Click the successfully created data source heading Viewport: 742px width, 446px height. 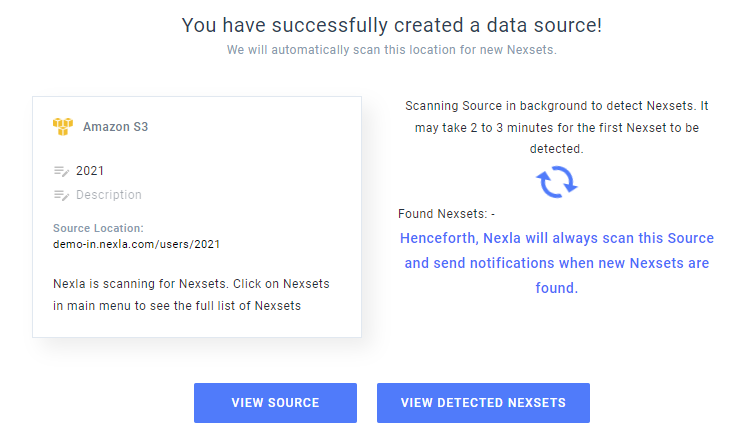[392, 25]
